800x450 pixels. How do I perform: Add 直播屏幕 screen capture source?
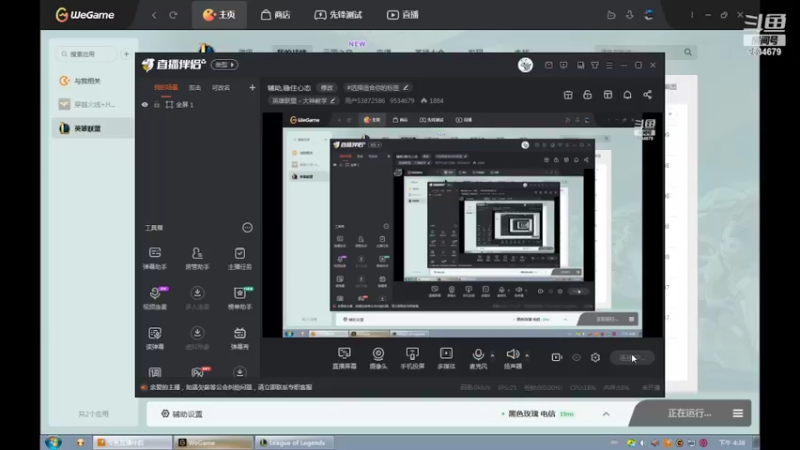pyautogui.click(x=344, y=358)
